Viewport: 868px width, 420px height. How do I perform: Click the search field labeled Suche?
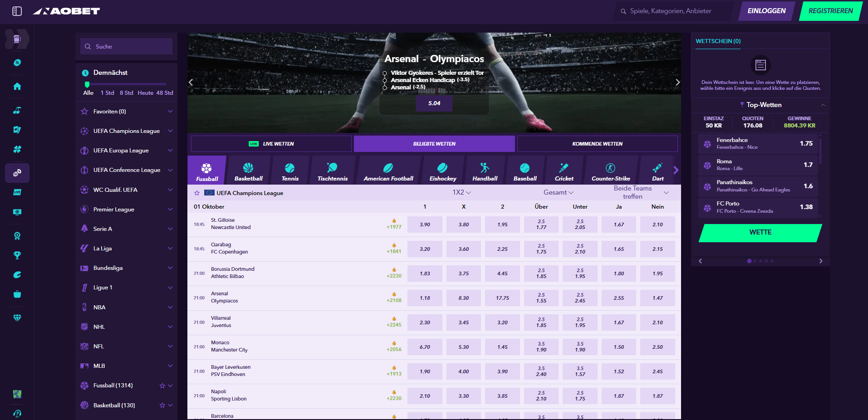(x=126, y=46)
